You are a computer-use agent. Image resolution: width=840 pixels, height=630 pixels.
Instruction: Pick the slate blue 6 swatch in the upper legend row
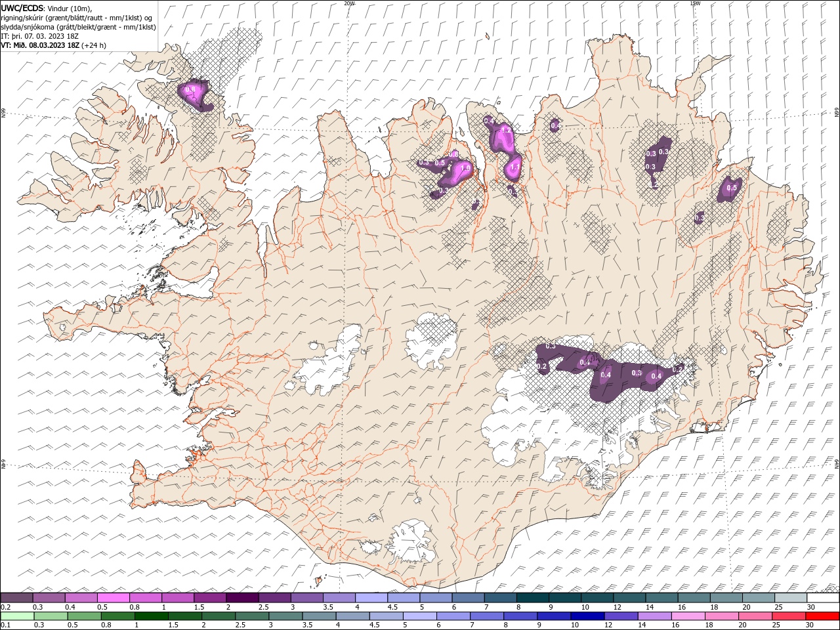467,597
